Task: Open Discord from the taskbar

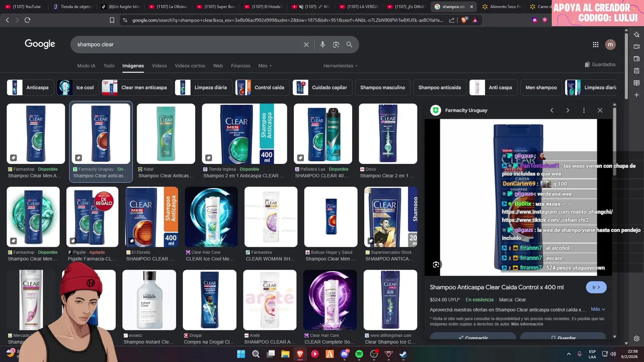Action: pyautogui.click(x=345, y=354)
